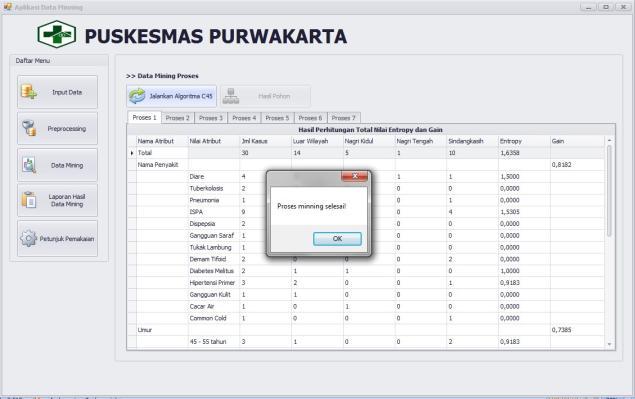Viewport: 635px width, 399px height.
Task: Select the Pneumonia cell
Action: pos(214,200)
